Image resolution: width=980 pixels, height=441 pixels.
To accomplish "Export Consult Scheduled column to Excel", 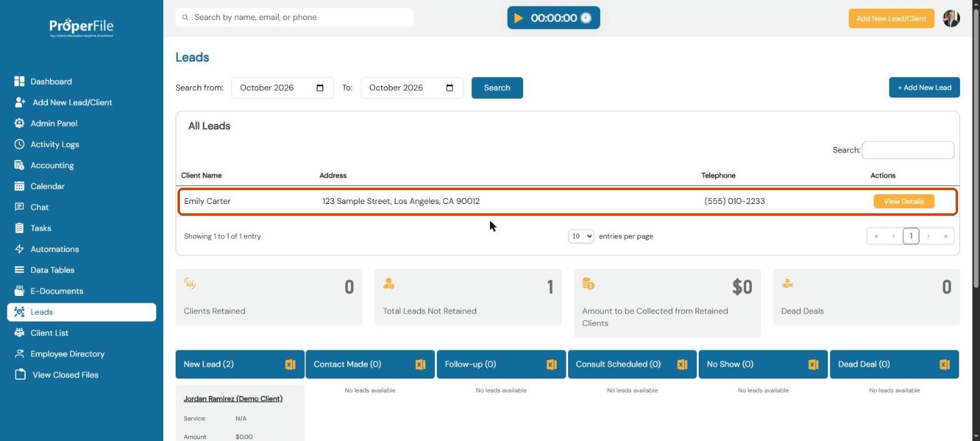I will pyautogui.click(x=682, y=364).
